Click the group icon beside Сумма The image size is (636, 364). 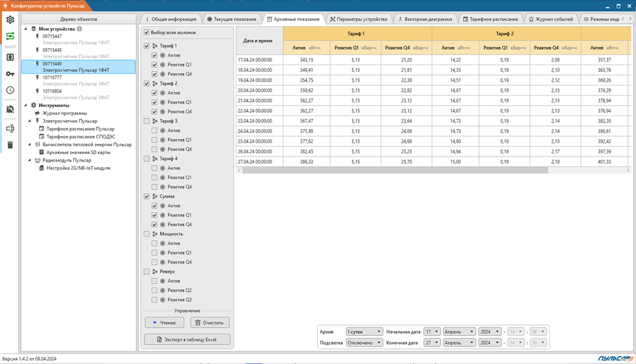tap(155, 196)
